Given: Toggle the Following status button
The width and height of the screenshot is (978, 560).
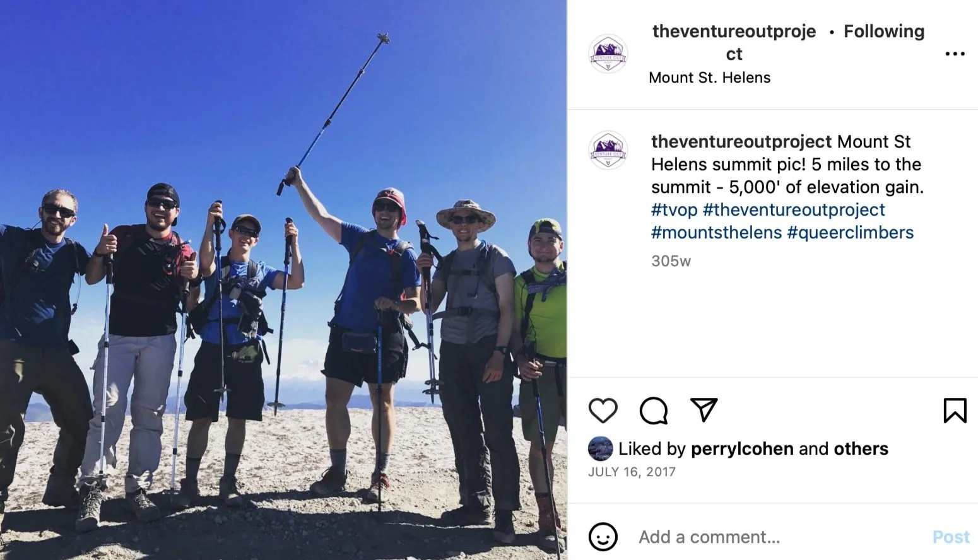Looking at the screenshot, I should coord(883,31).
